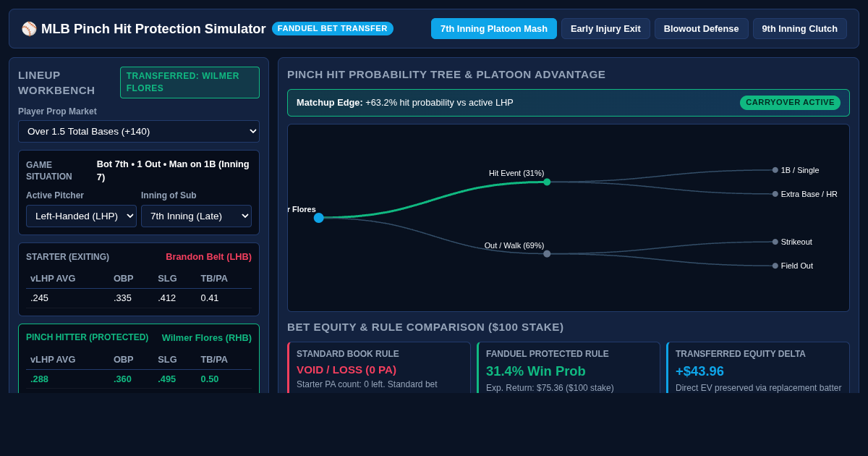868x456 pixels.
Task: Choose the 9th Inning Clutch scenario
Action: pyautogui.click(x=800, y=29)
